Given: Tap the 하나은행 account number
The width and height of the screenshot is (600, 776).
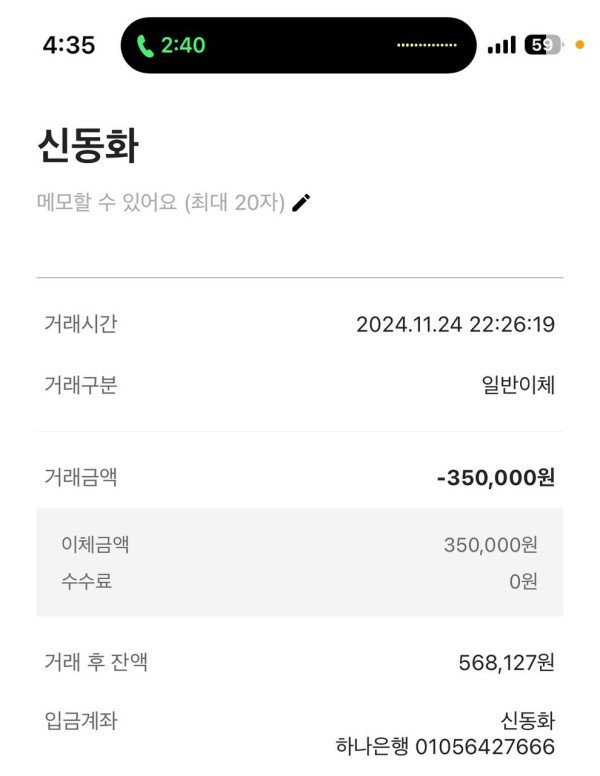Looking at the screenshot, I should click(444, 747).
